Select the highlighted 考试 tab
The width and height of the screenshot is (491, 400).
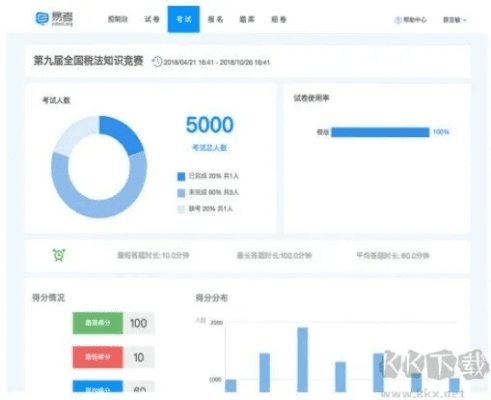coord(184,19)
